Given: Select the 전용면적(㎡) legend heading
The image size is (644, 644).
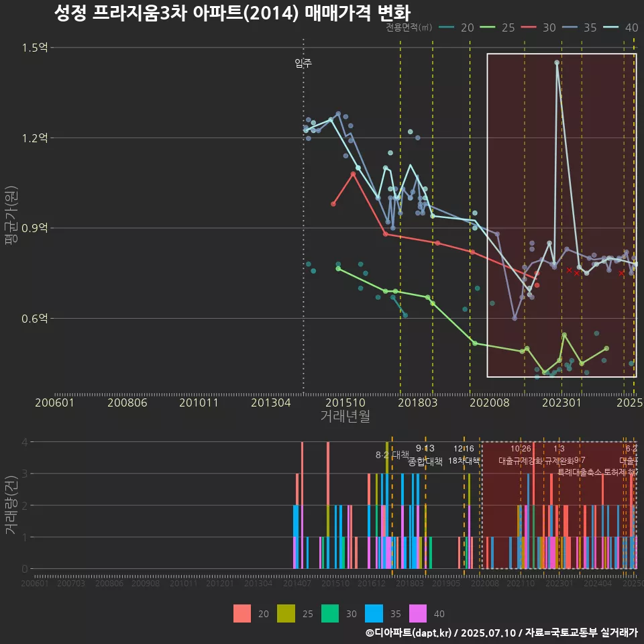Looking at the screenshot, I should tap(409, 28).
